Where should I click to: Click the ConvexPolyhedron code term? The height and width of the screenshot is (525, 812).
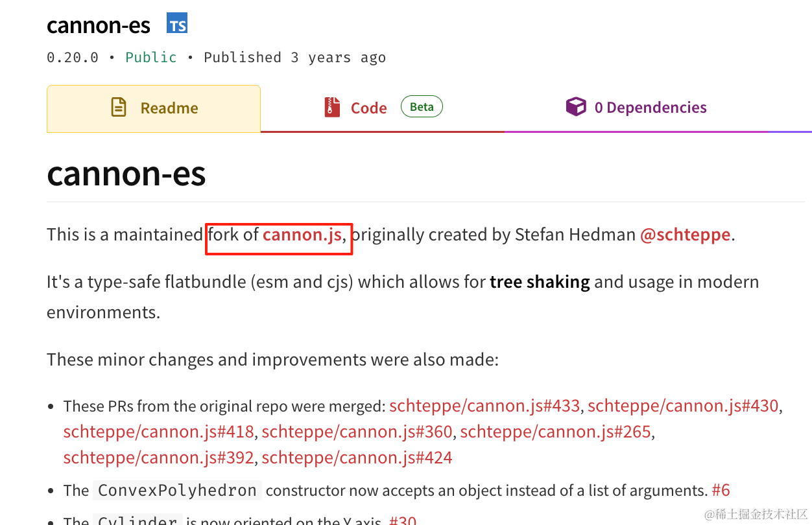pos(177,491)
